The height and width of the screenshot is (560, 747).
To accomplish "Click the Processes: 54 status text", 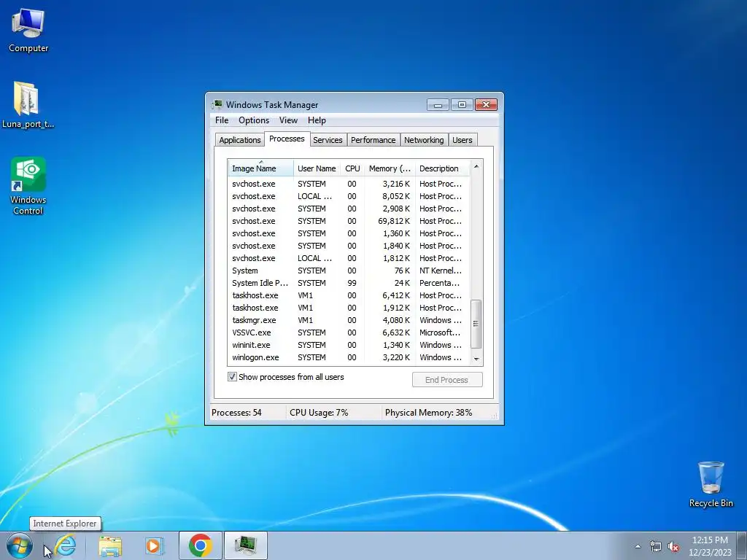I will (x=236, y=413).
